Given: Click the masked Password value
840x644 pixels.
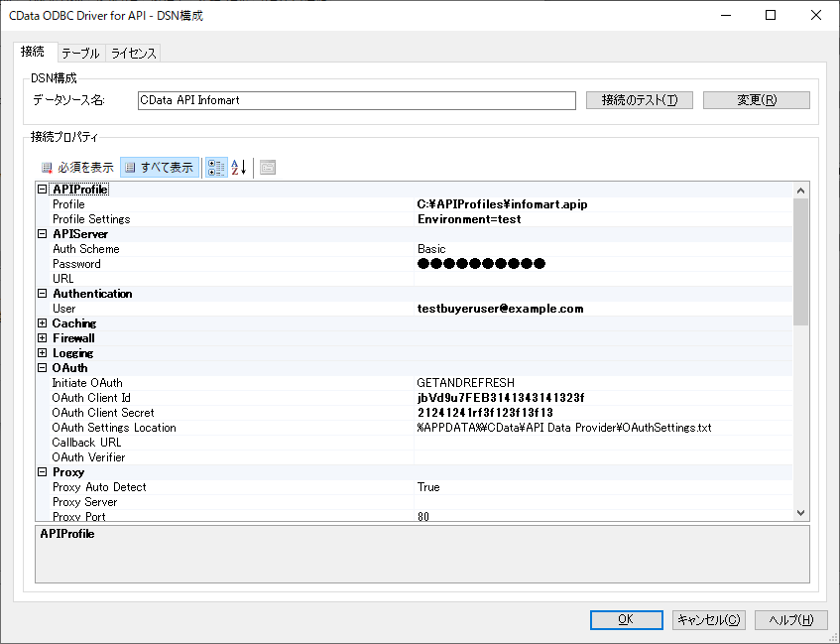Looking at the screenshot, I should [481, 264].
